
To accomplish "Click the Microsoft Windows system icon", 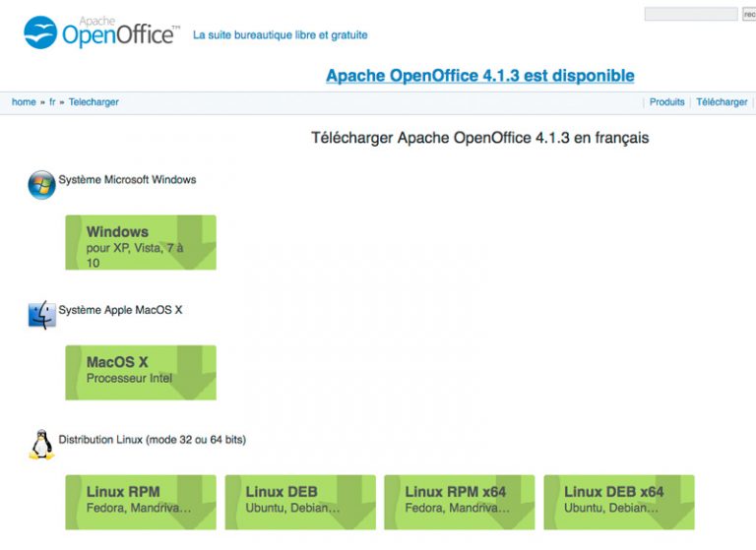I will tap(42, 185).
